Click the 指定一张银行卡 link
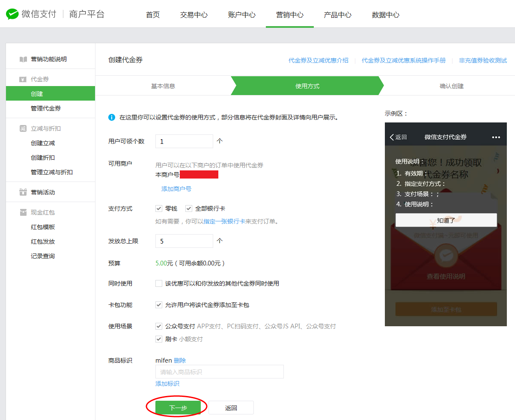515x420 pixels. pyautogui.click(x=224, y=221)
